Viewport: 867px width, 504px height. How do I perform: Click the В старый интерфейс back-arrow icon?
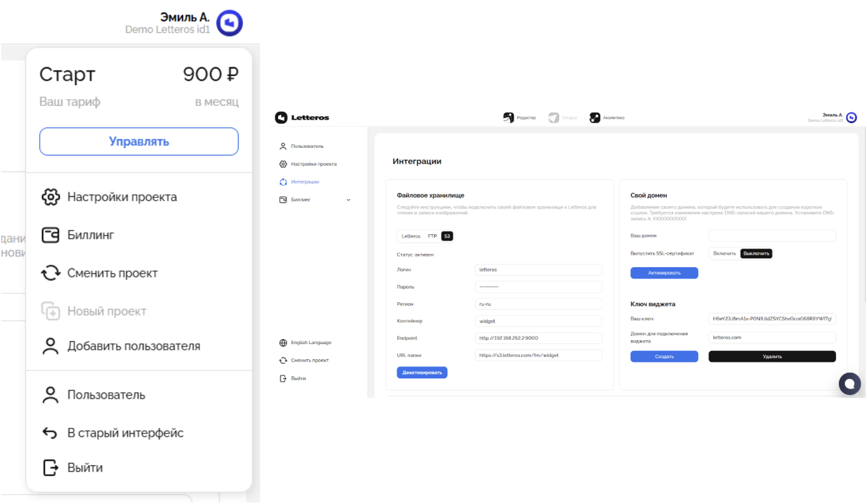pos(50,433)
